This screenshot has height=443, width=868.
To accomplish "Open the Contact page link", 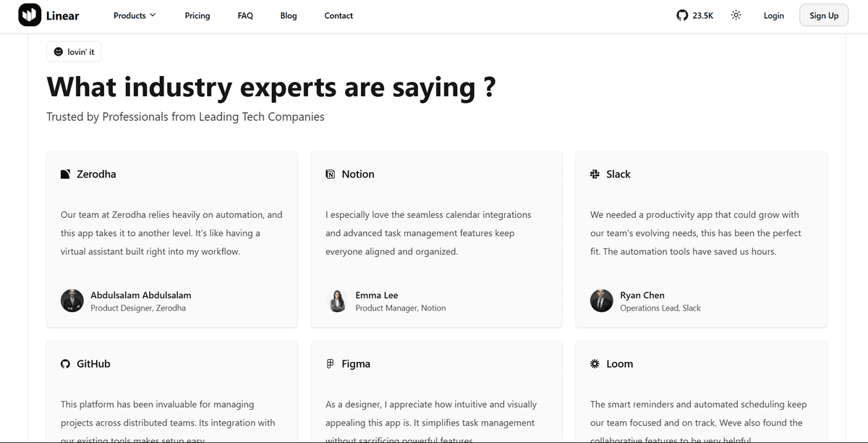I will 338,15.
